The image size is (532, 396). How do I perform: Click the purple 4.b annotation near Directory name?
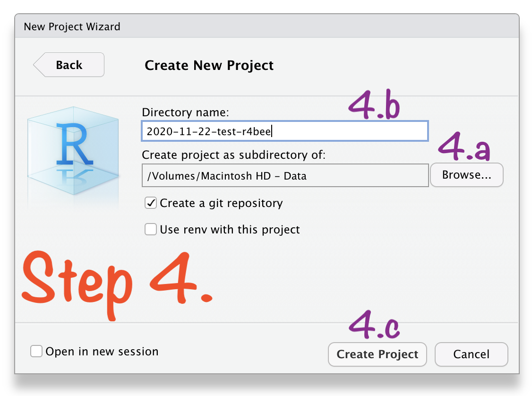click(374, 104)
